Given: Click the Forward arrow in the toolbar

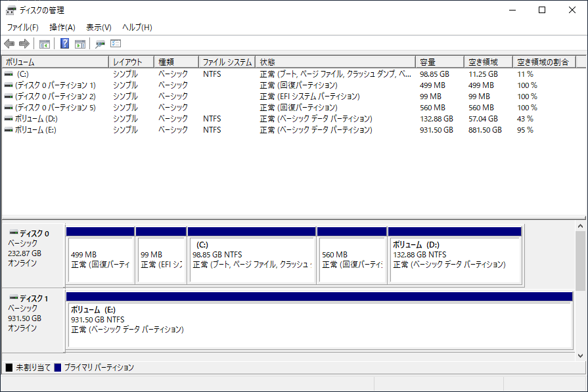Looking at the screenshot, I should [x=24, y=44].
